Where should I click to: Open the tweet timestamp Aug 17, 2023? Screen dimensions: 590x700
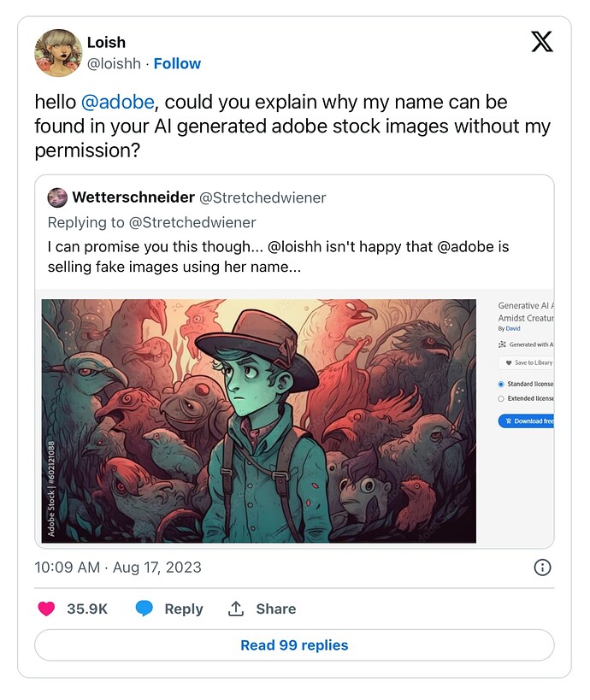[x=118, y=568]
